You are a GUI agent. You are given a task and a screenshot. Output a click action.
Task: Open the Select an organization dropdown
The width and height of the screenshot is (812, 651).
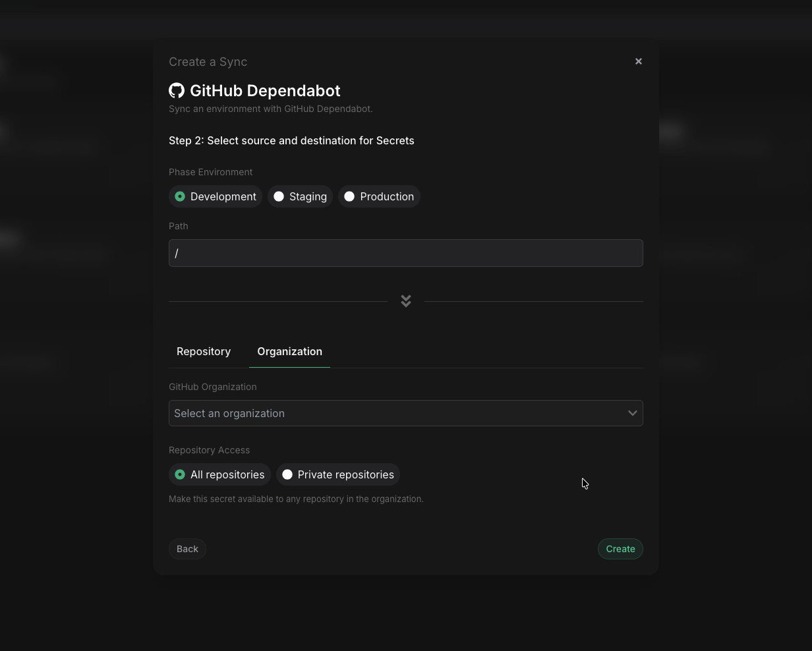pos(406,413)
